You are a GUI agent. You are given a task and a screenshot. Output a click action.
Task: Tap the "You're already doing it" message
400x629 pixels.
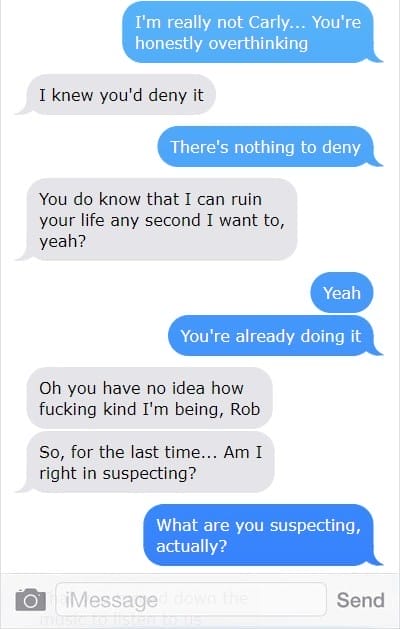pyautogui.click(x=275, y=336)
